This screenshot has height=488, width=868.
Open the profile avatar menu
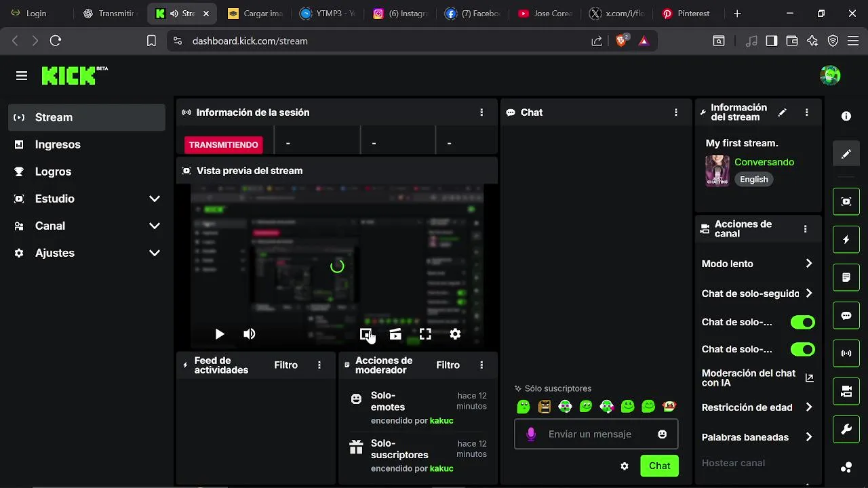pos(830,75)
